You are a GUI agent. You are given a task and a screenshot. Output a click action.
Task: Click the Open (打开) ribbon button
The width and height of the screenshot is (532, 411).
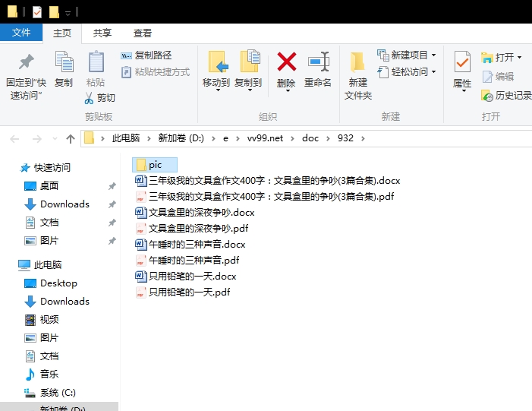point(501,58)
